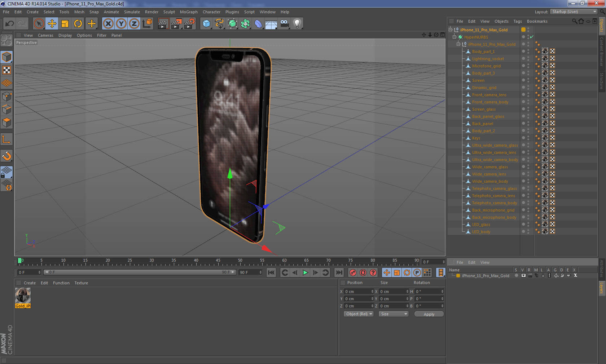Add a Cube primitive object
Screen dimensions: 606x364
click(x=206, y=24)
